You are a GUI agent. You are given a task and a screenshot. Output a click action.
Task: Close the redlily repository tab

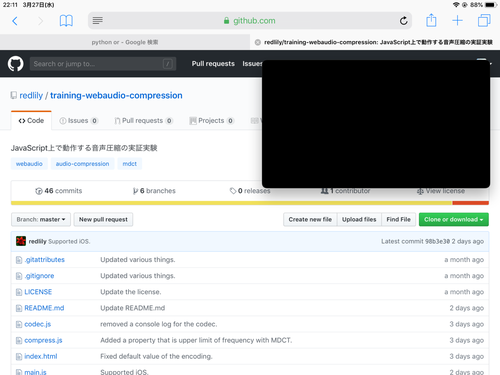(257, 42)
